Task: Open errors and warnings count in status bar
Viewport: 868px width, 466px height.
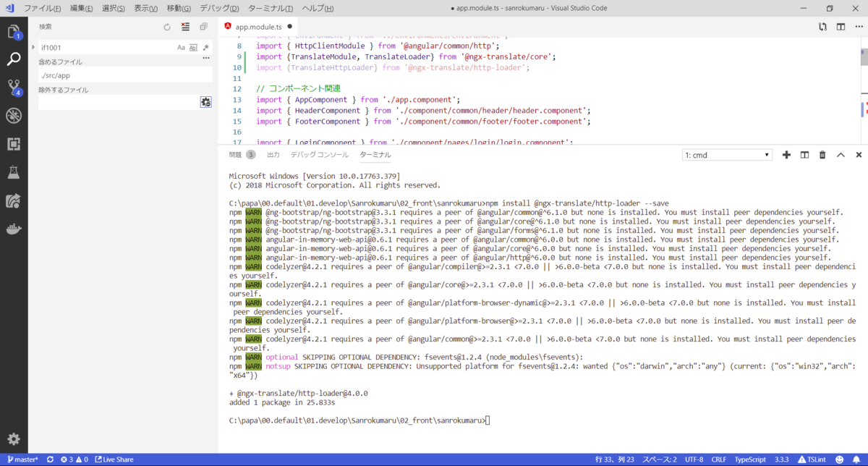Action: tap(75, 459)
